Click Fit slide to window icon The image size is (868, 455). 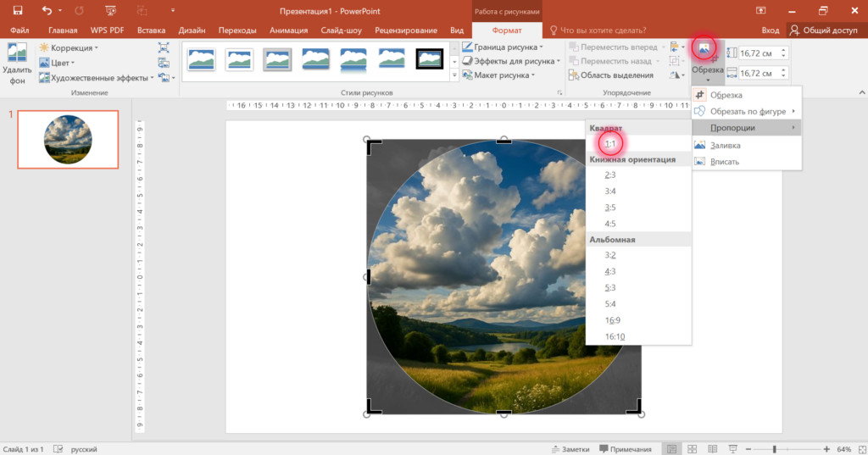pyautogui.click(x=861, y=449)
